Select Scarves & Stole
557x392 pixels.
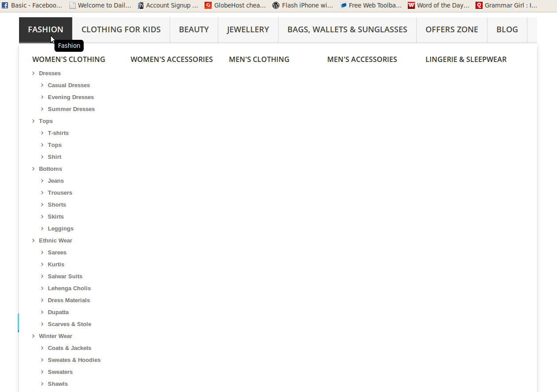click(70, 324)
